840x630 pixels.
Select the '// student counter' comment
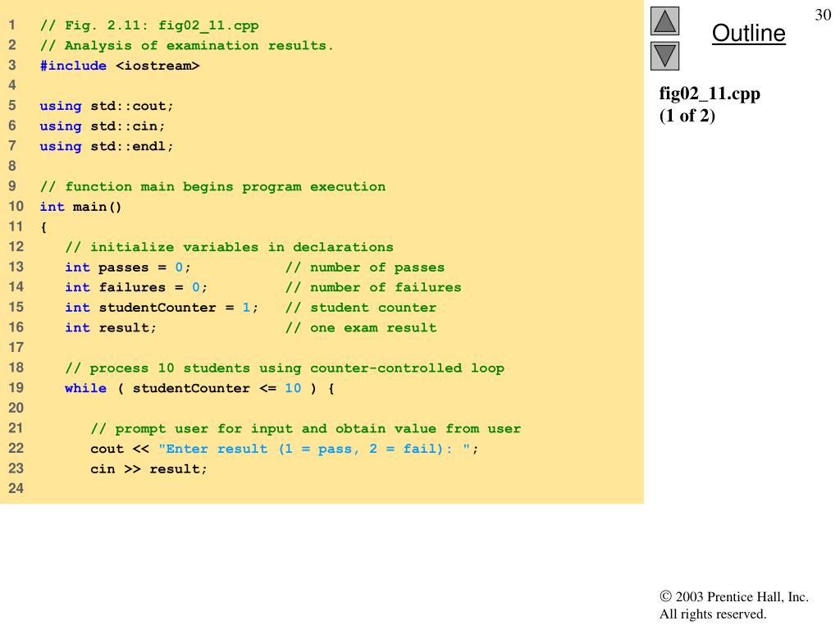pos(361,308)
